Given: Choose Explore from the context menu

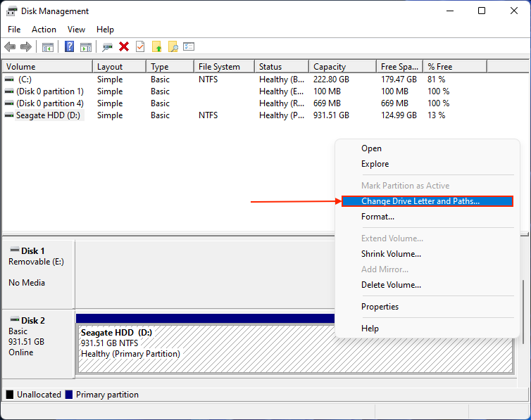Looking at the screenshot, I should [427, 164].
